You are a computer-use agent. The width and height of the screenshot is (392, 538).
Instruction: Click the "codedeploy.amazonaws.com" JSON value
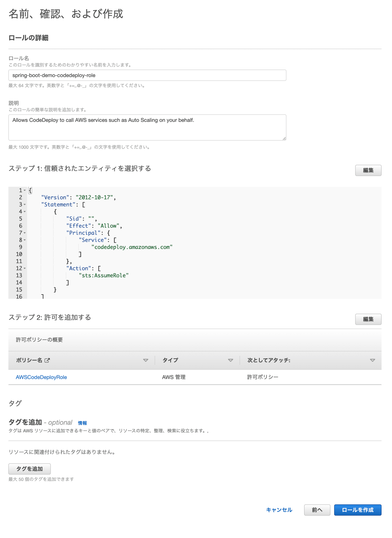132,247
